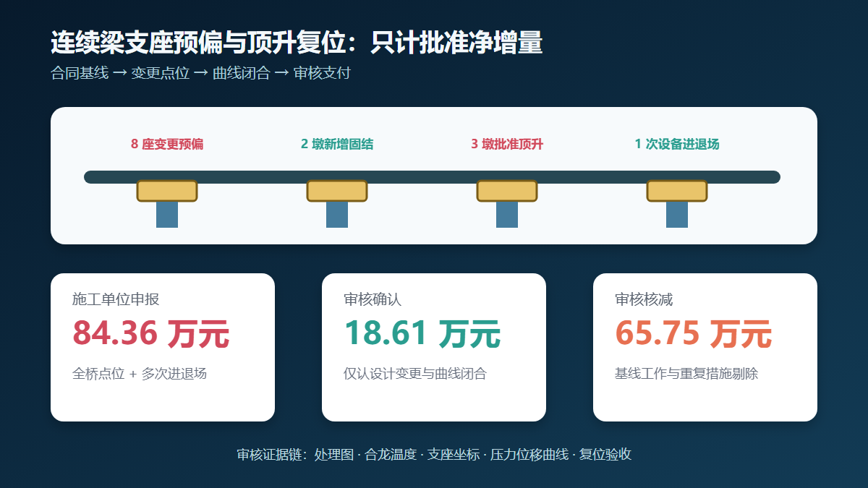Click the 审核确认 card heading
Screen dimensions: 868x488
pyautogui.click(x=373, y=299)
